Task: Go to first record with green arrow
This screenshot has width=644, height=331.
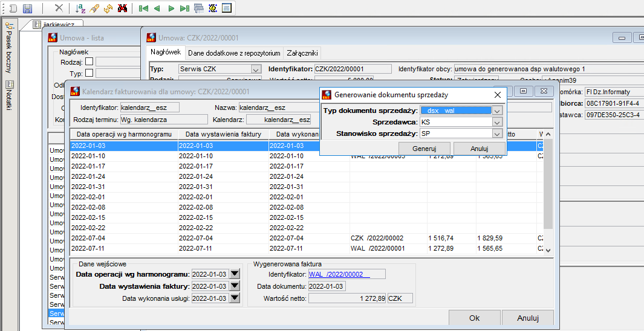Action: [x=143, y=8]
